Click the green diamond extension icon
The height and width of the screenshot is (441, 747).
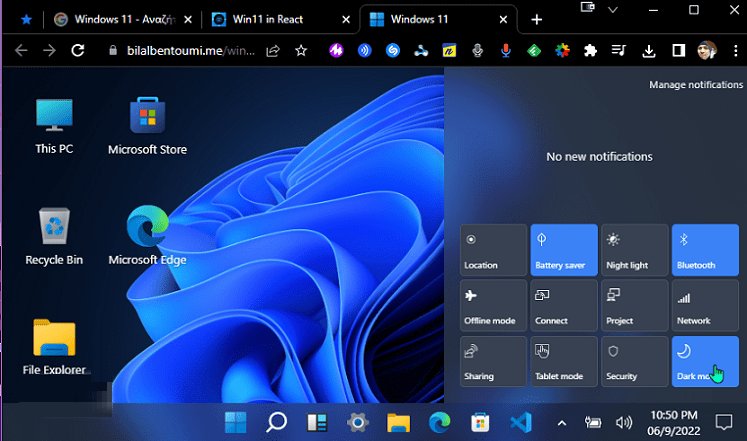534,50
